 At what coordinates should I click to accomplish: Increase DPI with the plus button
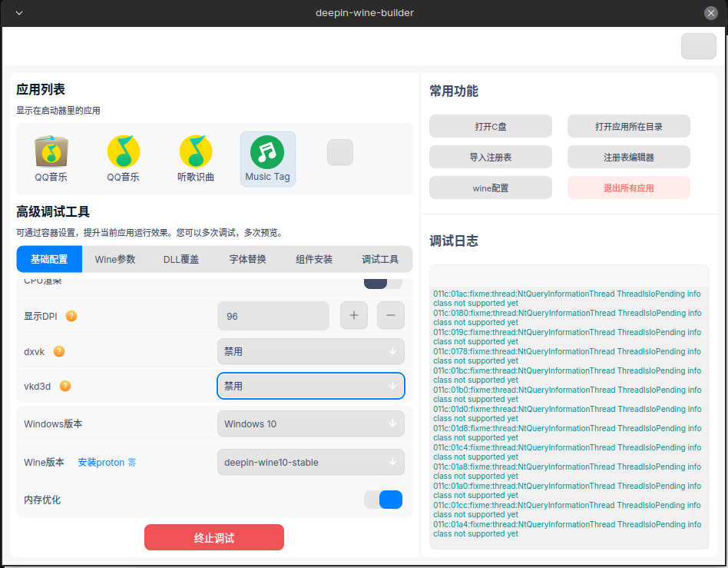click(x=354, y=316)
